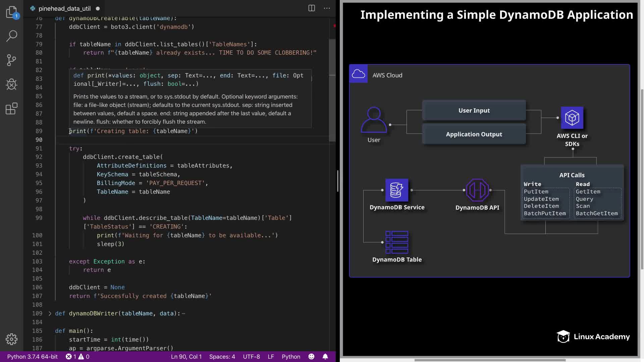Click the empty line 90 in the editor
644x362 pixels.
[x=168, y=140]
